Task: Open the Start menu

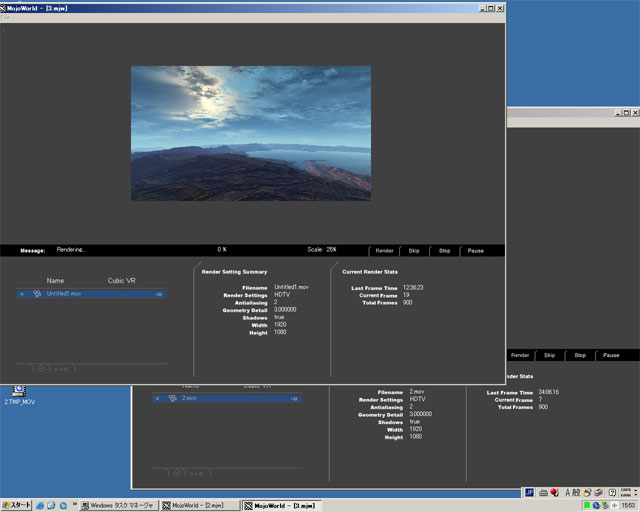Action: pyautogui.click(x=16, y=505)
